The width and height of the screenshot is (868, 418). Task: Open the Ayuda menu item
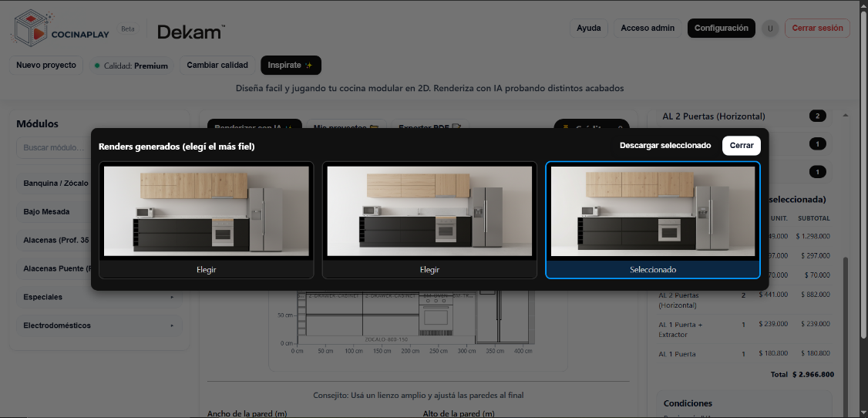[x=588, y=29]
